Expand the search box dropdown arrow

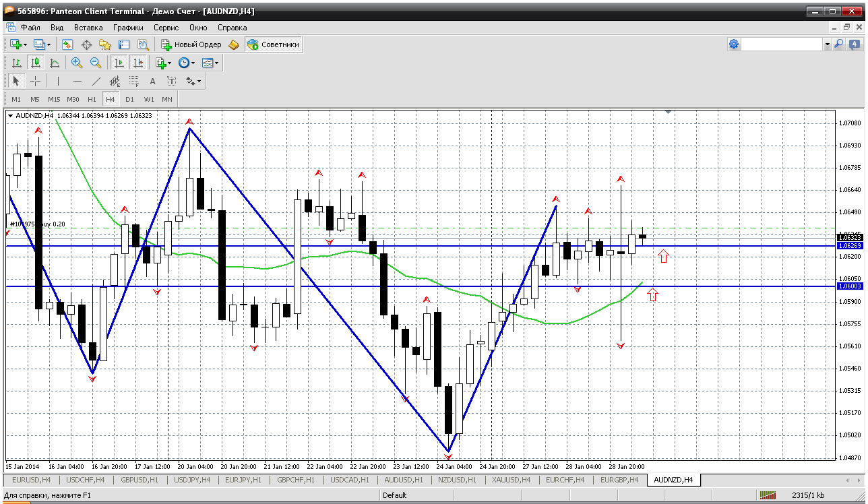pyautogui.click(x=827, y=44)
